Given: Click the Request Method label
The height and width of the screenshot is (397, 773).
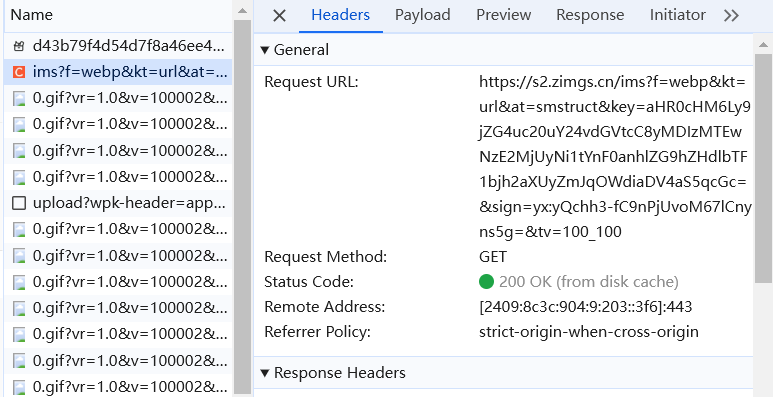Looking at the screenshot, I should [x=325, y=257].
